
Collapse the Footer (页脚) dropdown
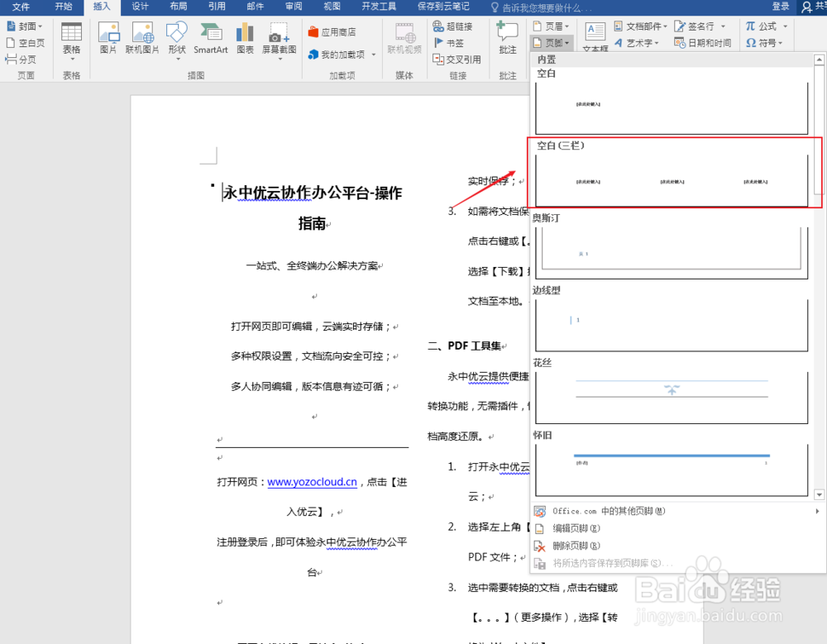pyautogui.click(x=551, y=43)
